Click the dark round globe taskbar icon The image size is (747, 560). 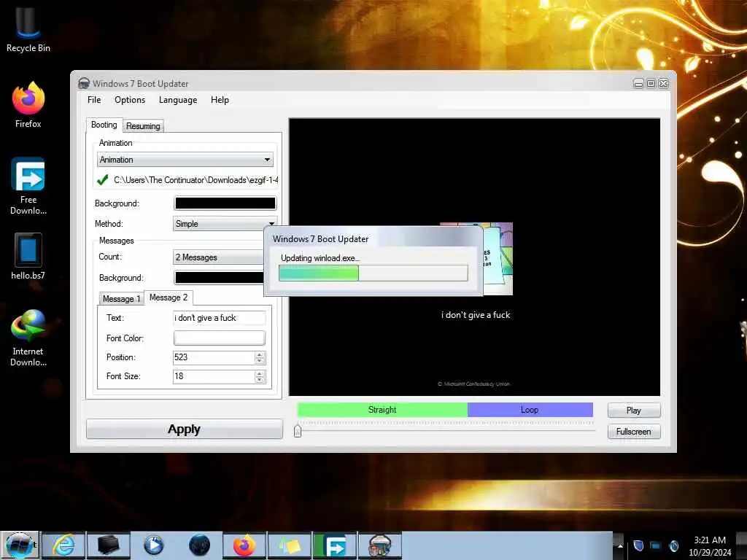coord(199,545)
